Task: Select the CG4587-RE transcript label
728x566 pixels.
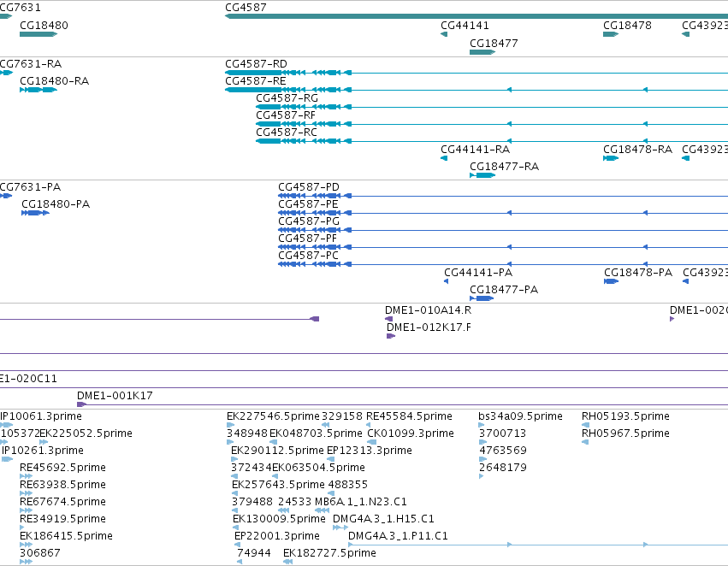Action: coord(256,80)
